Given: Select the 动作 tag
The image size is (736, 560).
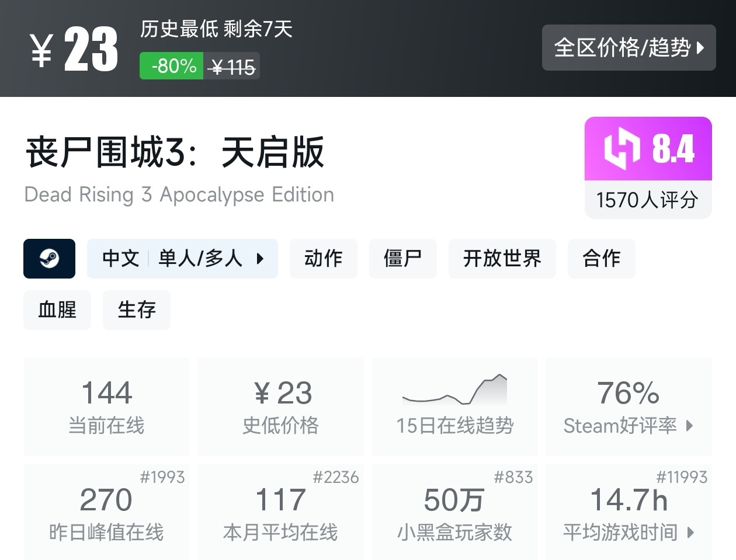Looking at the screenshot, I should pyautogui.click(x=324, y=258).
